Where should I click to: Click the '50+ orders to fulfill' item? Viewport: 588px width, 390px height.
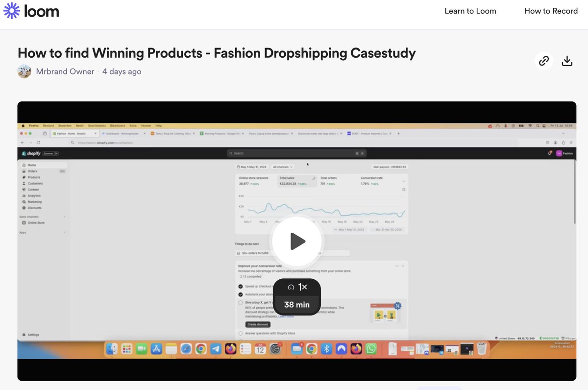(255, 253)
